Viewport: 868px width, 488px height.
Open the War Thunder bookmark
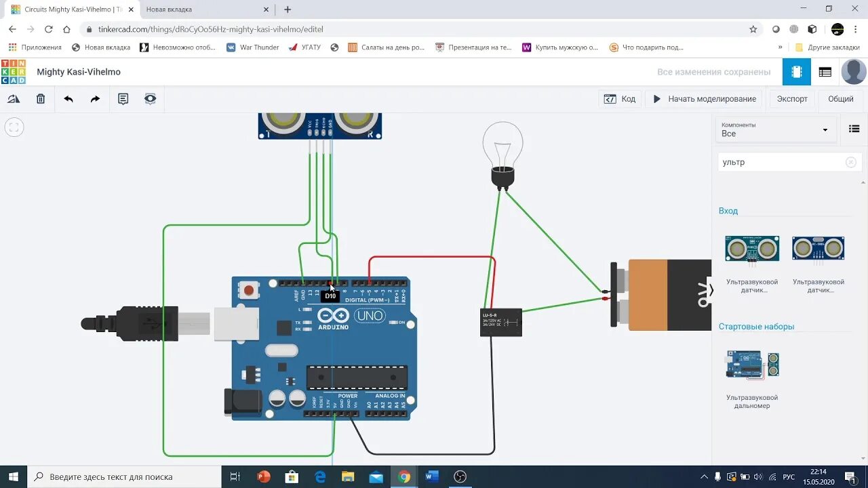252,47
